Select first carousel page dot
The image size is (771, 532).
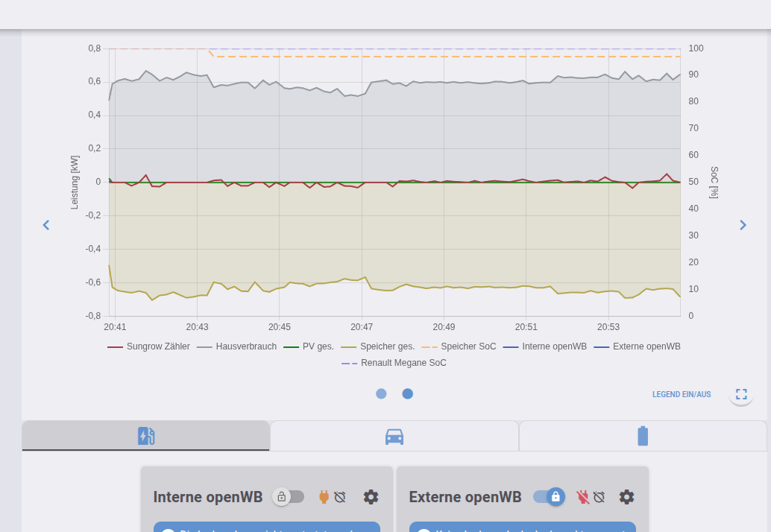[x=381, y=393]
